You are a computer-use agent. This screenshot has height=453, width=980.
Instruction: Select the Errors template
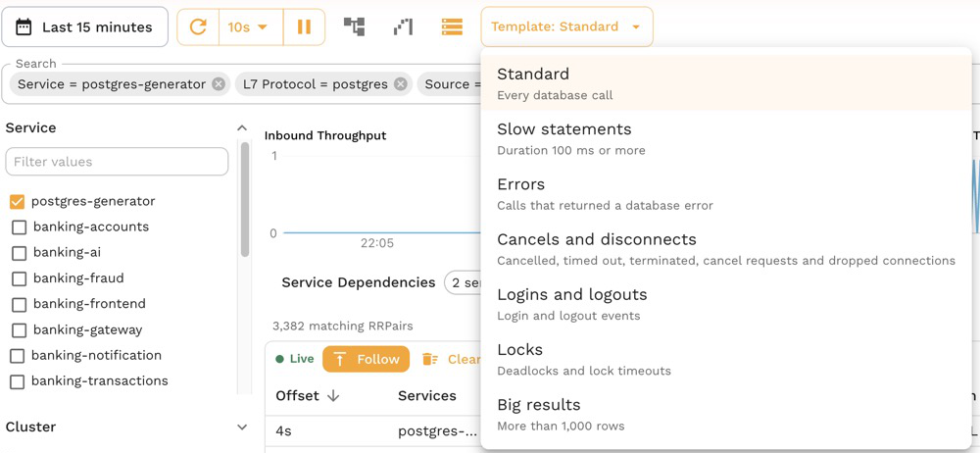coord(726,193)
